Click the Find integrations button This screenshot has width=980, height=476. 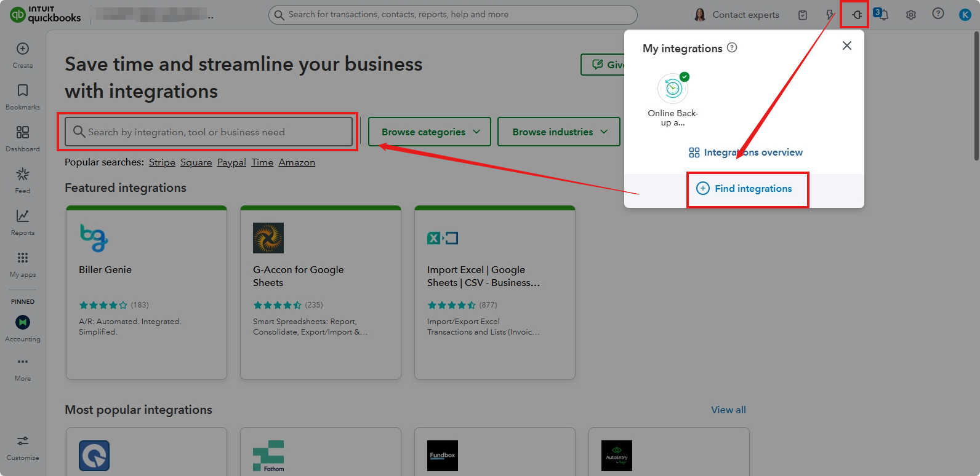tap(744, 189)
